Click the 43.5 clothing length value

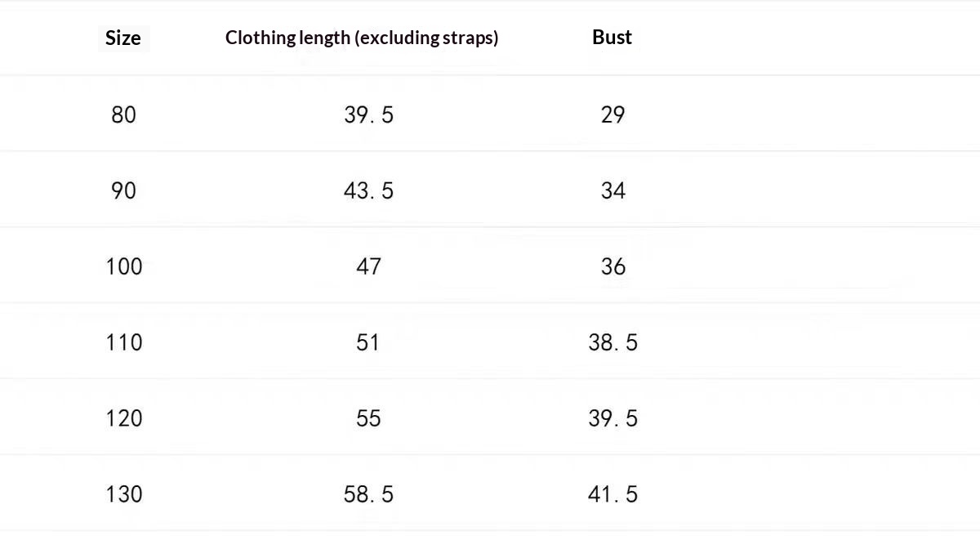368,190
